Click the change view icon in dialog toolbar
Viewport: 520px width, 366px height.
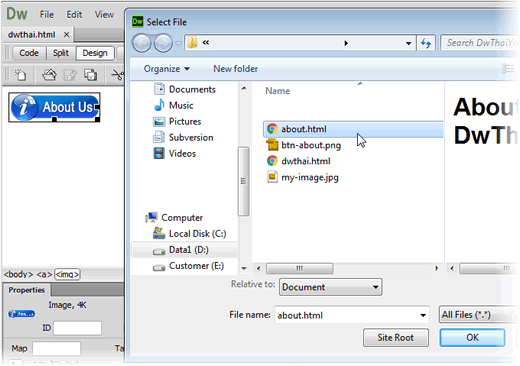click(508, 69)
